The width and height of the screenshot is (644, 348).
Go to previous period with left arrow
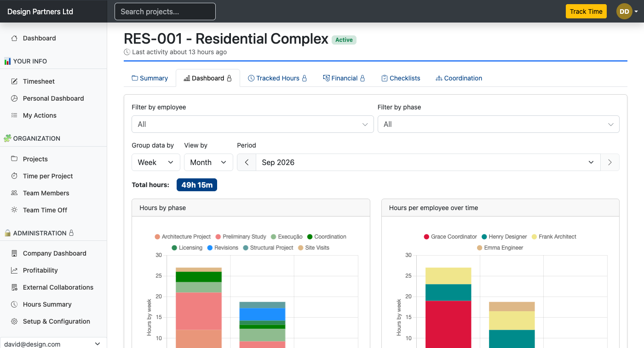coord(247,162)
